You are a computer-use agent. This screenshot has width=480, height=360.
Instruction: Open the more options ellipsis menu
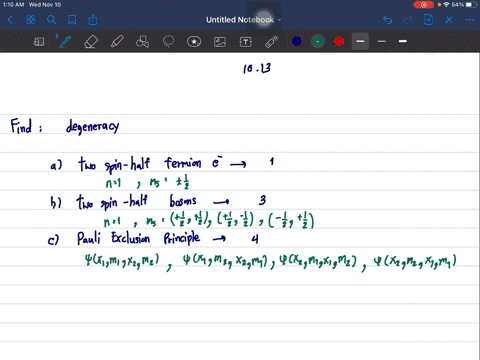point(470,20)
